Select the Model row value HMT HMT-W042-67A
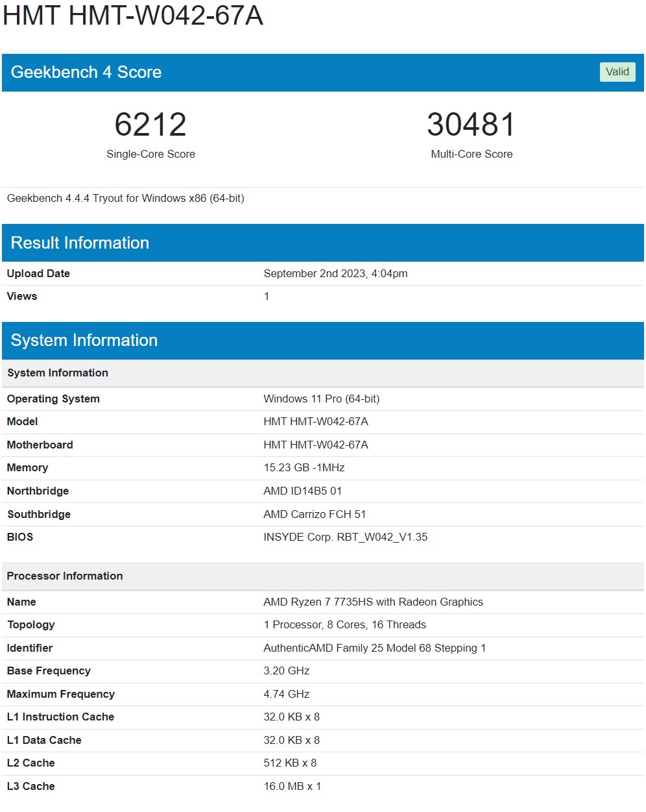The image size is (646, 812). pyautogui.click(x=316, y=421)
